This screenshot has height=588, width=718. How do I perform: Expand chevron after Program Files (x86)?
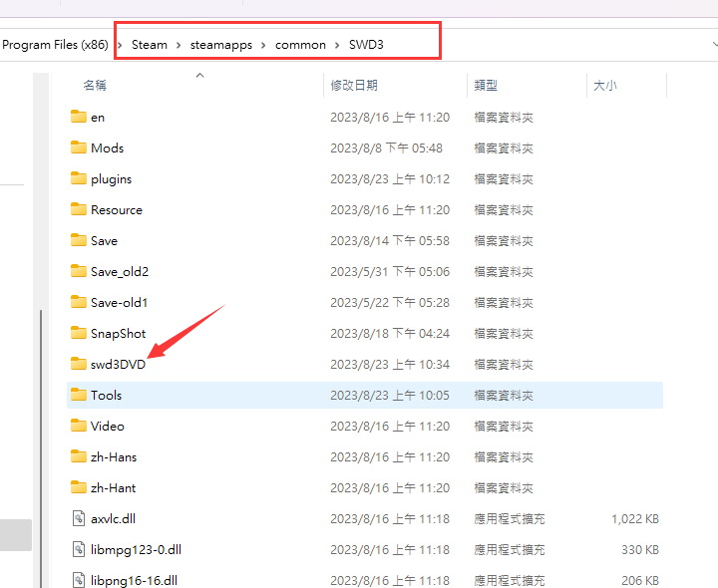click(120, 45)
